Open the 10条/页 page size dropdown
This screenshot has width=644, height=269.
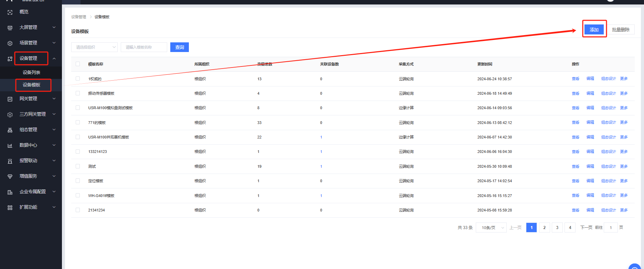[491, 228]
